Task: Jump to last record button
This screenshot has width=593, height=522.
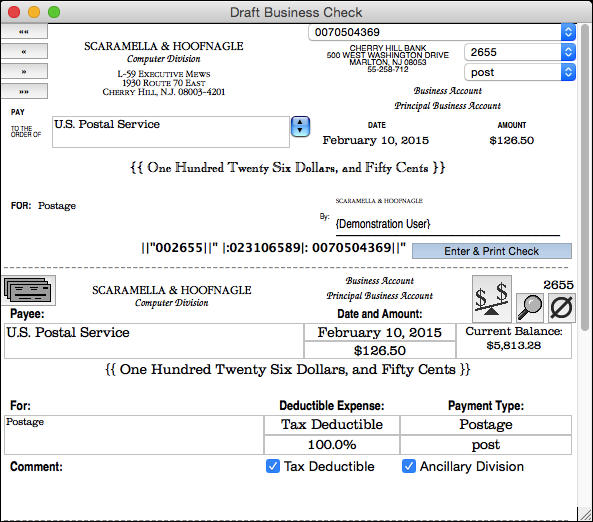Action: tap(24, 91)
